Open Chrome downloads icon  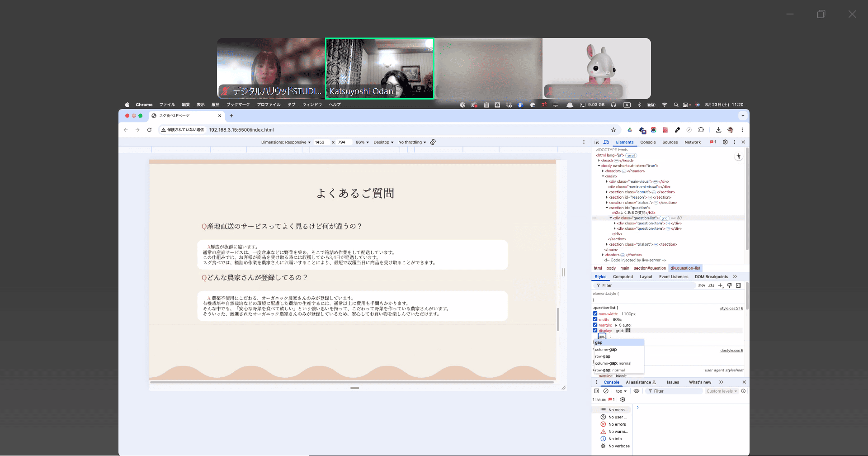[x=718, y=130]
